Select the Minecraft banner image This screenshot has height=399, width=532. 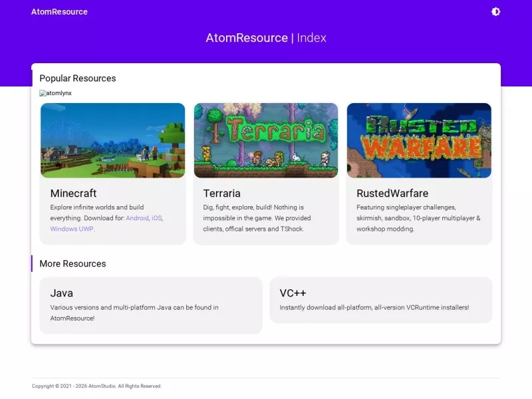point(112,140)
